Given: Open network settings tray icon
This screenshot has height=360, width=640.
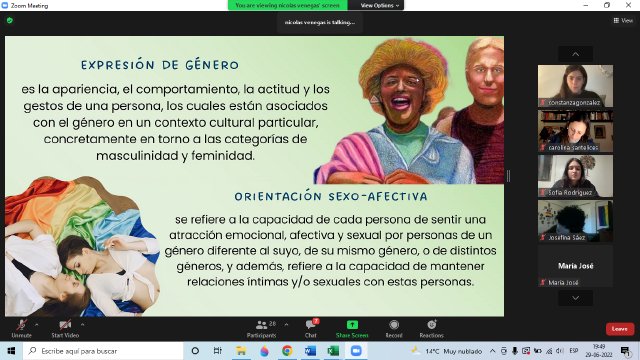Looking at the screenshot, I should 549,351.
